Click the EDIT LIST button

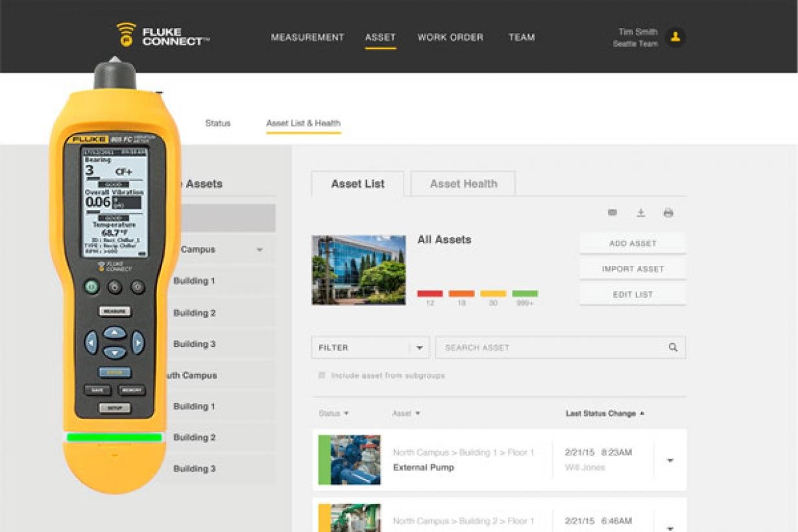pyautogui.click(x=633, y=295)
